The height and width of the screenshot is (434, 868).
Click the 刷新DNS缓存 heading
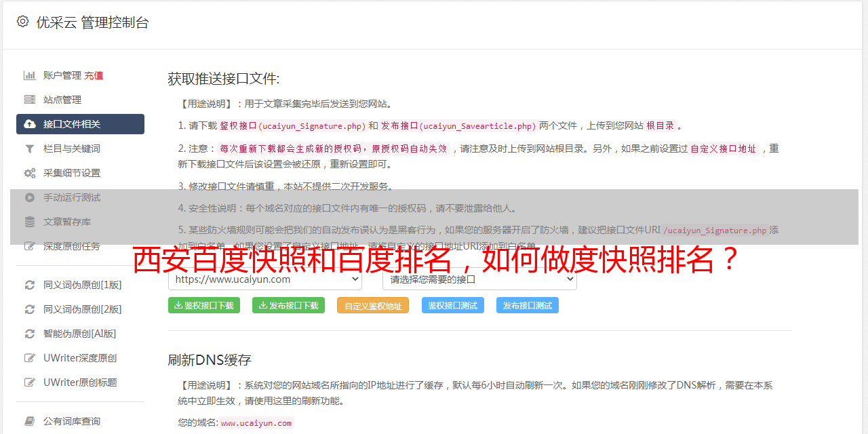(210, 359)
